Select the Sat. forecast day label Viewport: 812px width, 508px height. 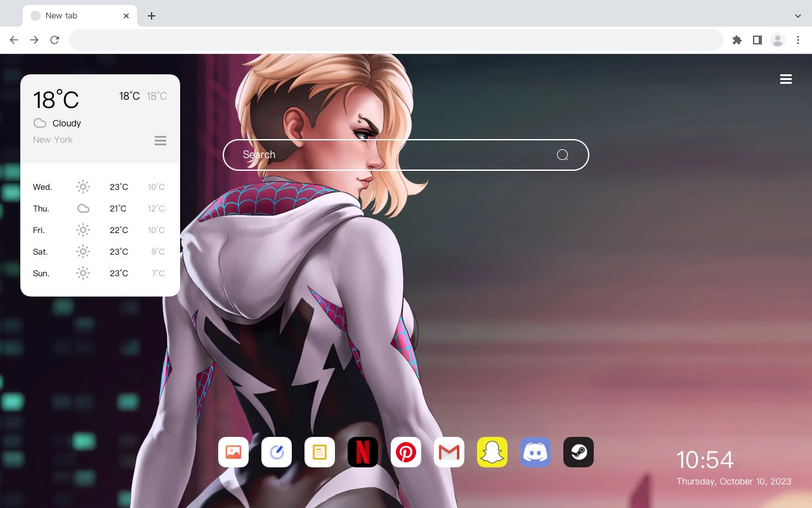pos(41,251)
